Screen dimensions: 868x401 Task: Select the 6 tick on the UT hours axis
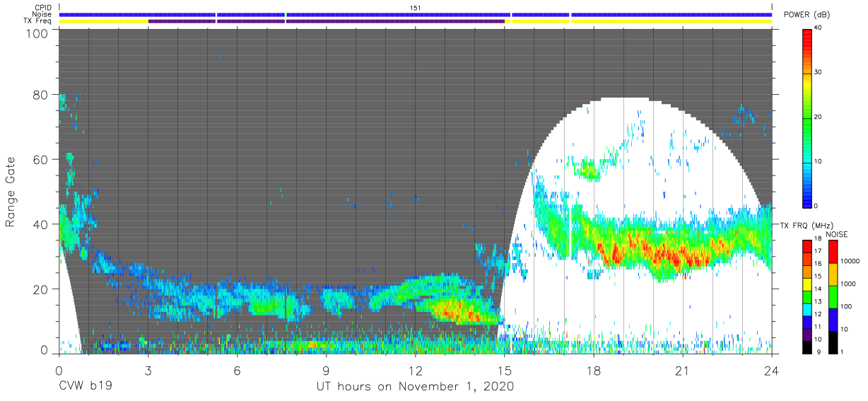pos(237,370)
